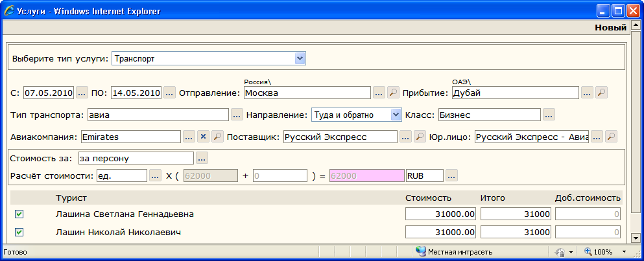
Task: Click Поставщик field Русский Экспресс
Action: click(x=340, y=137)
